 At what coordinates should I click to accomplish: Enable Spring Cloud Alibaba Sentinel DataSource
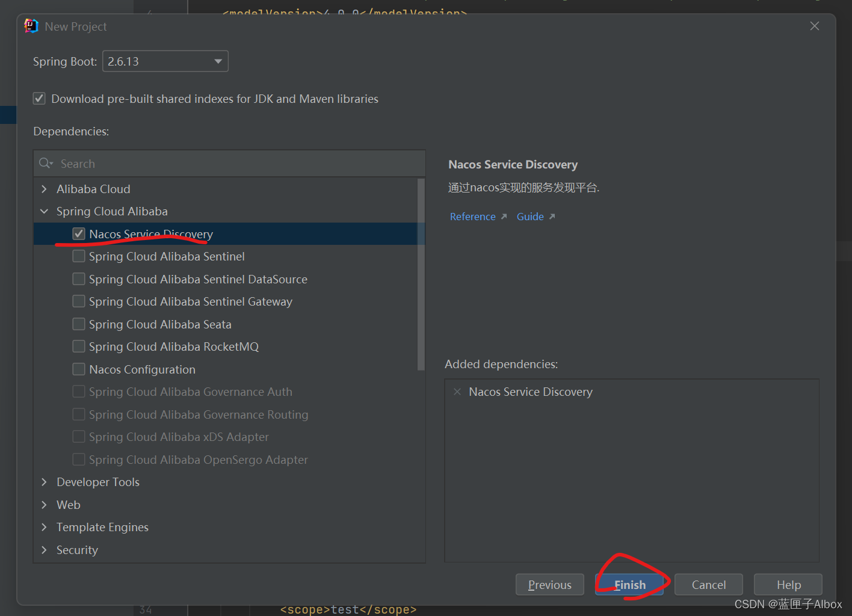coord(79,279)
